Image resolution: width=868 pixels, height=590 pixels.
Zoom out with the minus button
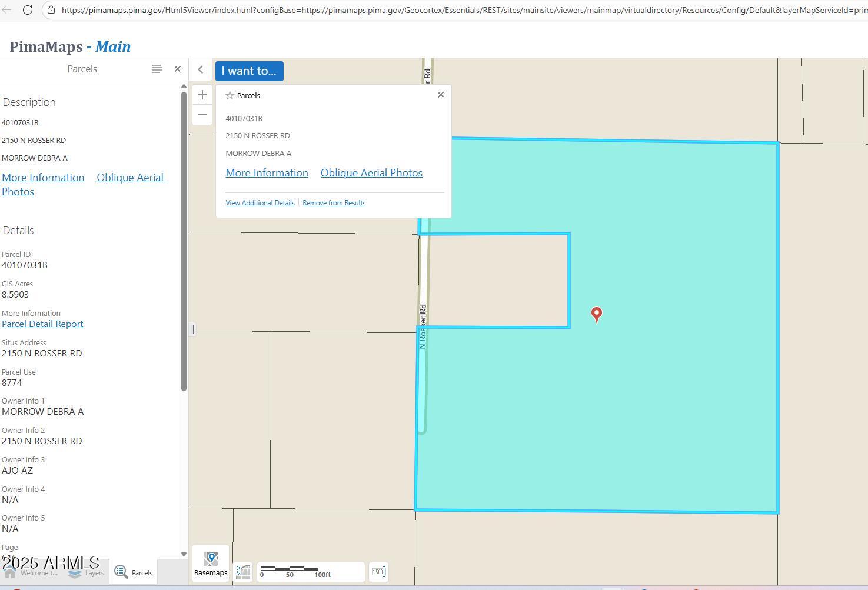click(202, 115)
